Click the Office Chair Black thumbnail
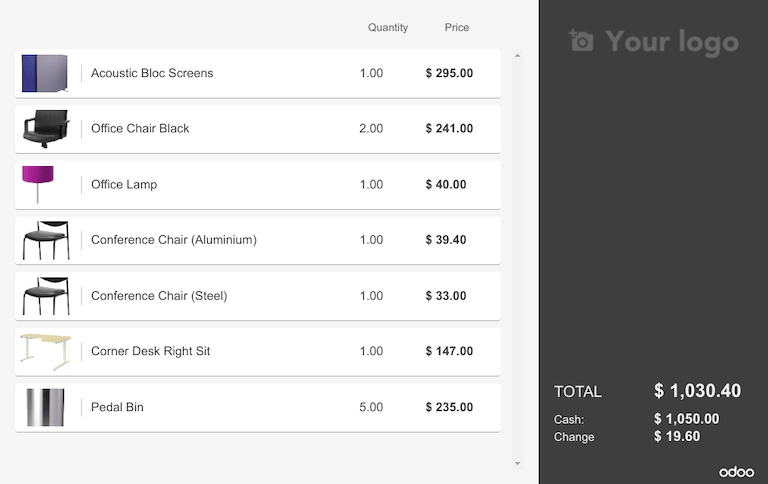This screenshot has width=768, height=484. coord(45,129)
